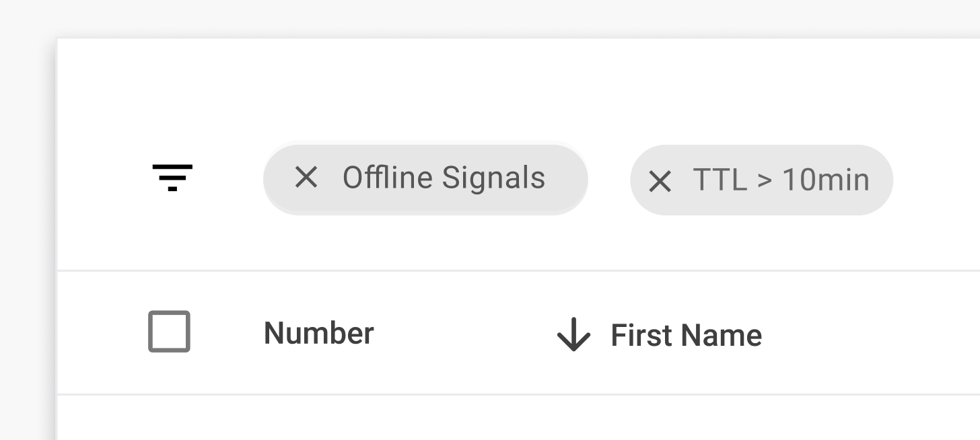This screenshot has height=440, width=980.
Task: Remove the Offline Signals filter chip
Action: (x=306, y=178)
